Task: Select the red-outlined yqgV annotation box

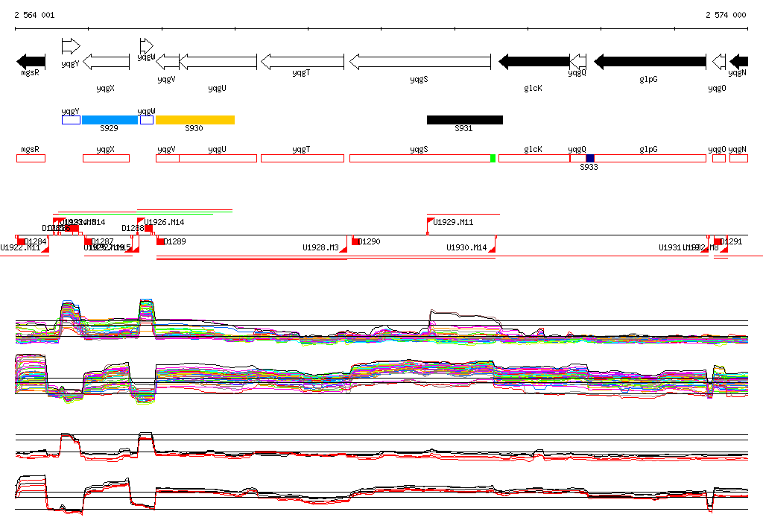Action: point(168,158)
